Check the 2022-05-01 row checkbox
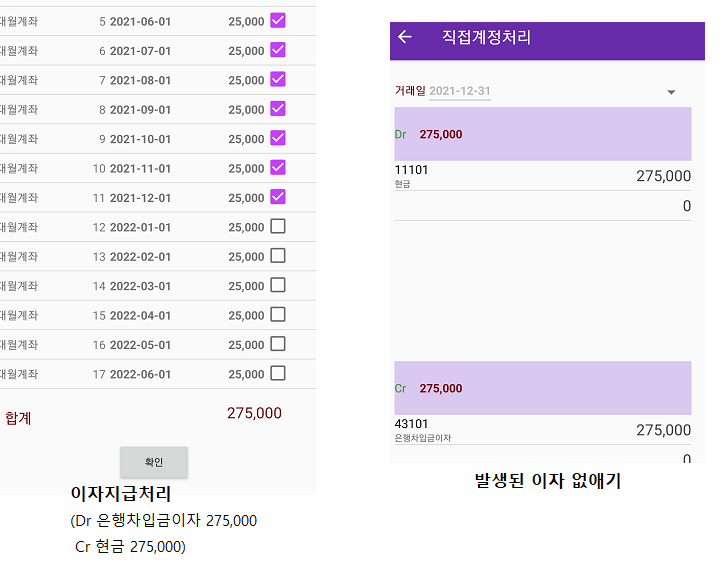The width and height of the screenshot is (723, 572). [278, 343]
